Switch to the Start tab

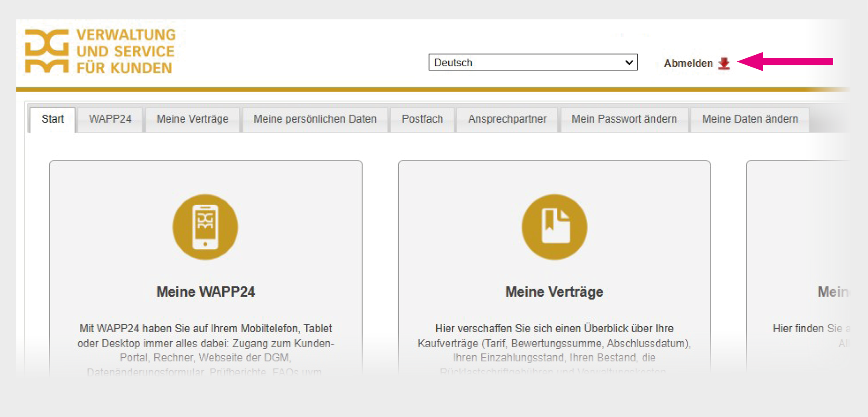coord(52,119)
